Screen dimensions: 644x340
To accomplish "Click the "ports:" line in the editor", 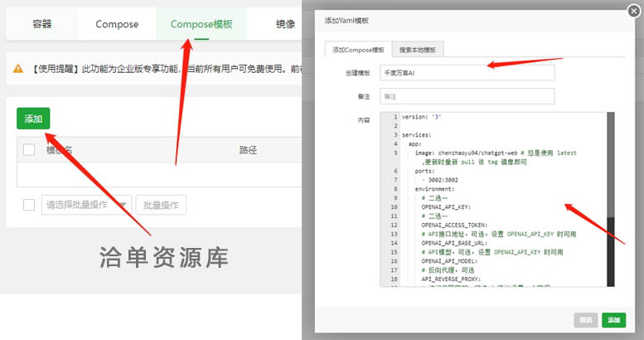I will (x=424, y=171).
